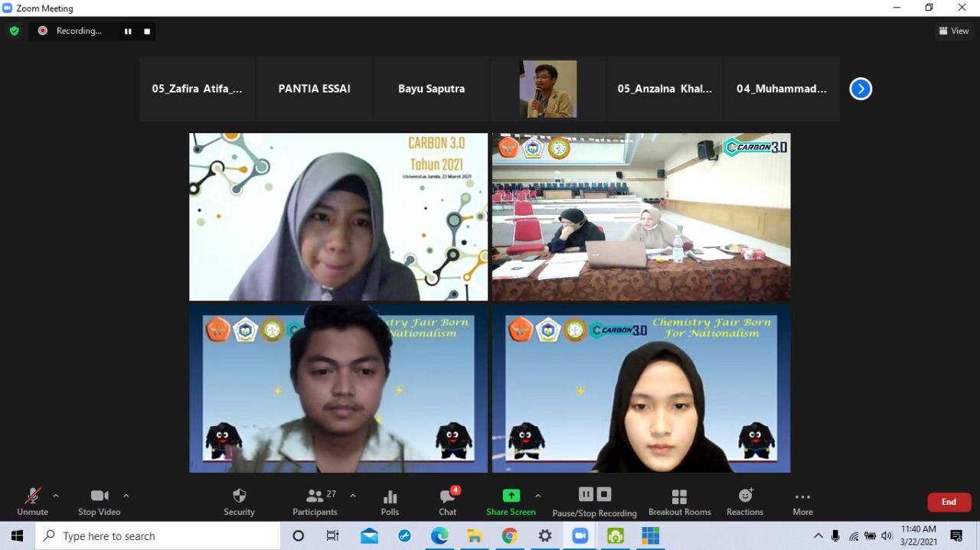This screenshot has width=980, height=550.
Task: Show next participants with blue arrow
Action: (861, 89)
